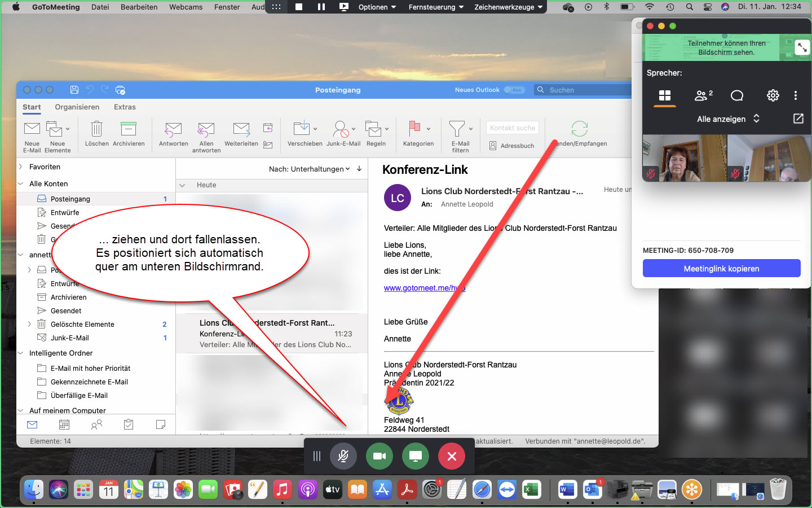Toggle webcam in meeting control bar
Viewport: 812px width, 508px height.
(x=379, y=456)
